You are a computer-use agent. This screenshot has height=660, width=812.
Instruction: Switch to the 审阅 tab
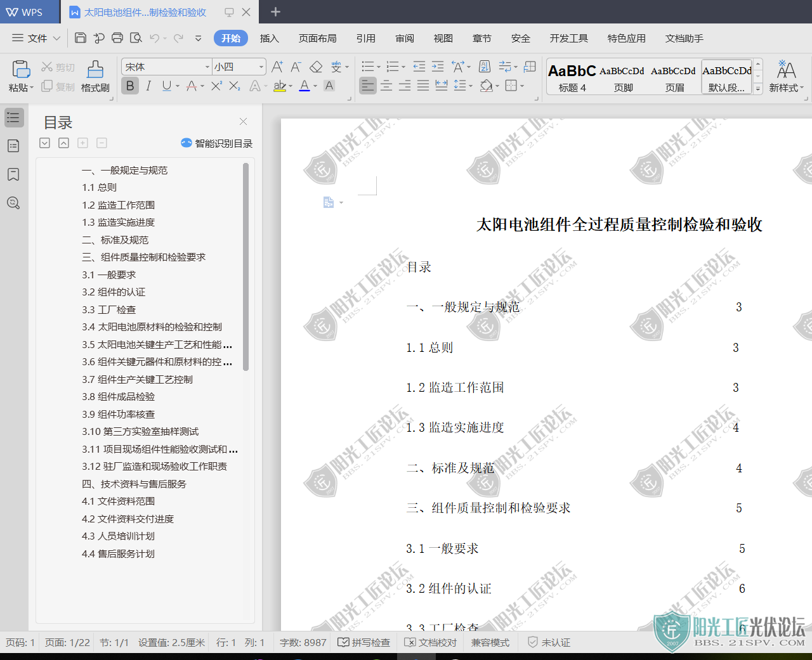click(404, 38)
